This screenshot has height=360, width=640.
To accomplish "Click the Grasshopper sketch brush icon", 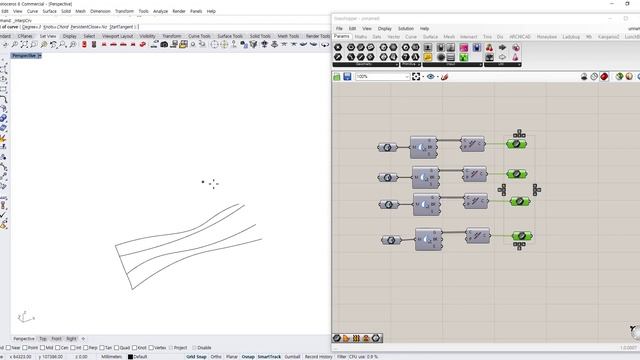I will (x=444, y=77).
